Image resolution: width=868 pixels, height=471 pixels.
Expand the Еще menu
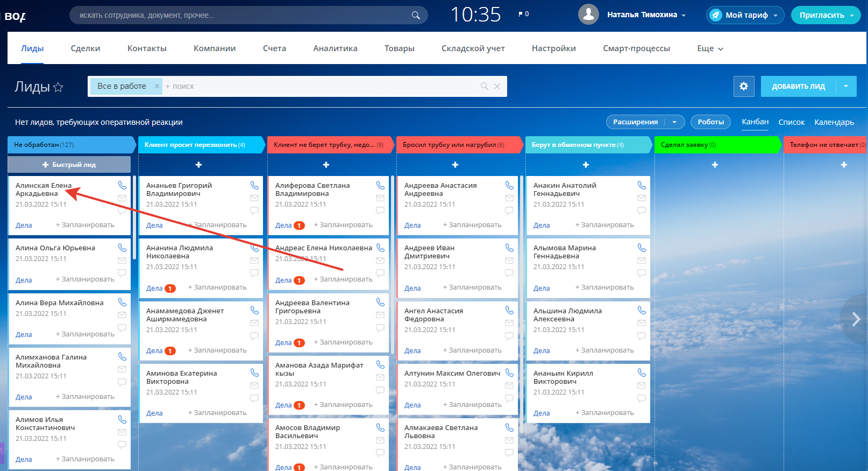710,48
